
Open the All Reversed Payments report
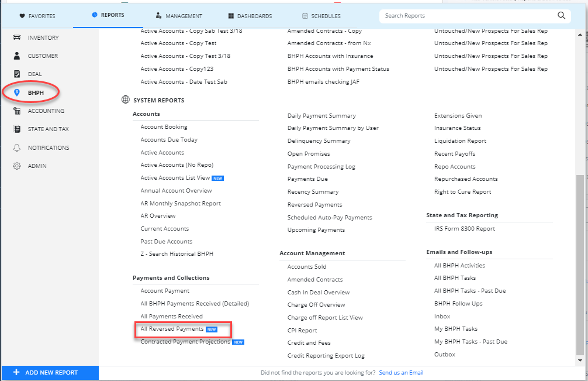point(172,329)
